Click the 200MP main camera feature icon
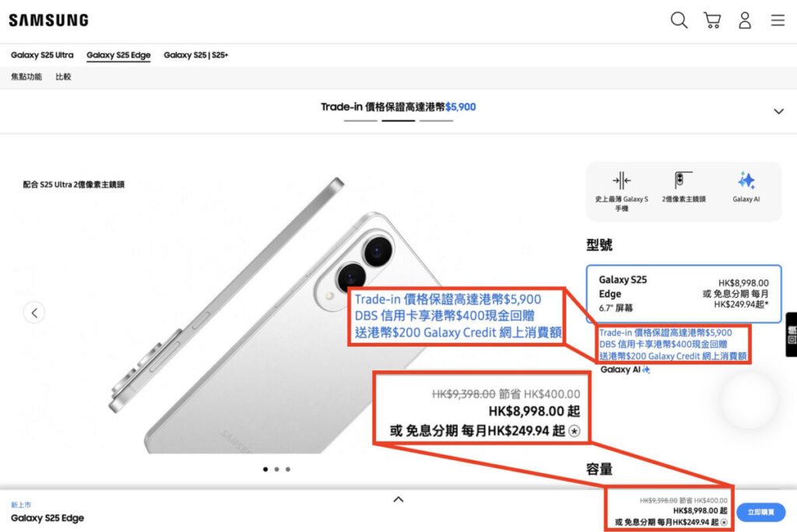Viewport: 797px width, 532px height. pyautogui.click(x=683, y=180)
